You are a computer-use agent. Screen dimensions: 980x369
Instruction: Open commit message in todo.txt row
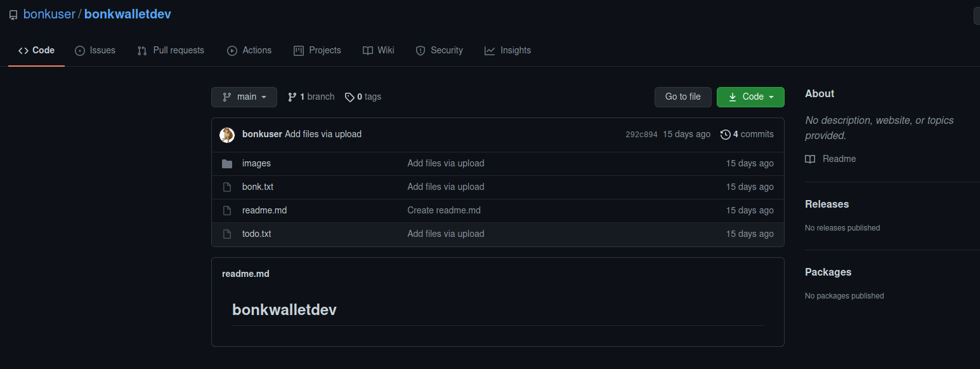(446, 234)
